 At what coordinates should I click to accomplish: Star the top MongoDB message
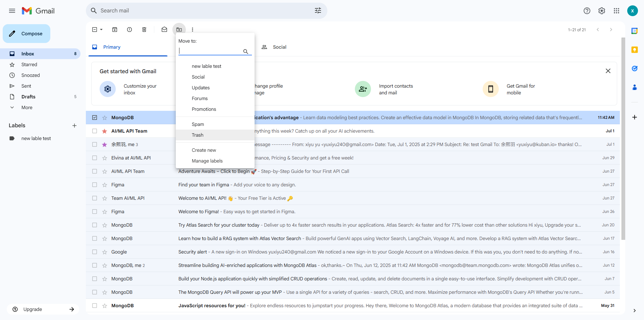click(105, 118)
